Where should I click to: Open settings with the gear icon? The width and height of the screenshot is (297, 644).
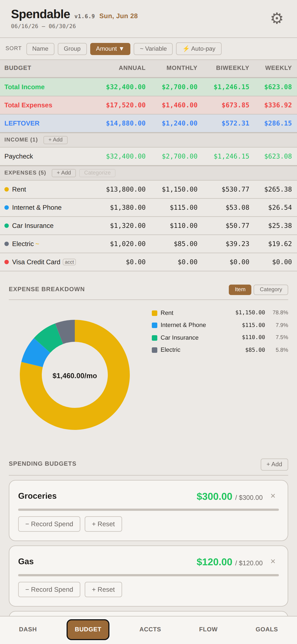277,18
